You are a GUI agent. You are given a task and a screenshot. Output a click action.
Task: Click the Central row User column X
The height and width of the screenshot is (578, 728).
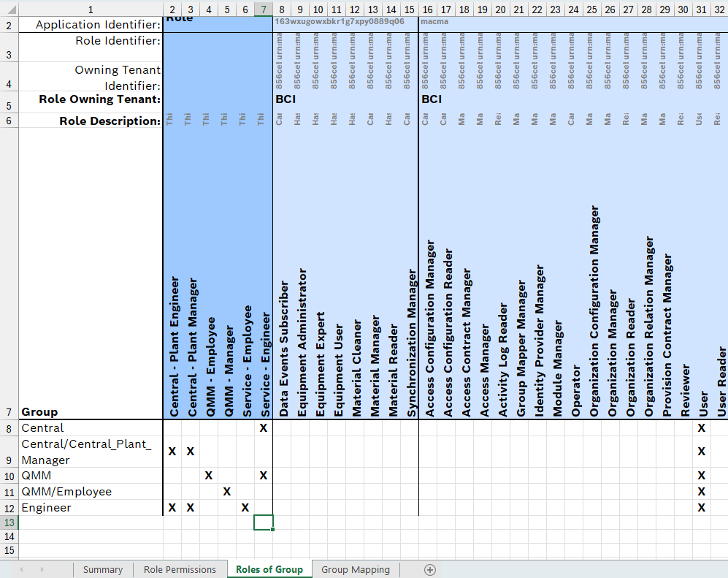(x=701, y=428)
